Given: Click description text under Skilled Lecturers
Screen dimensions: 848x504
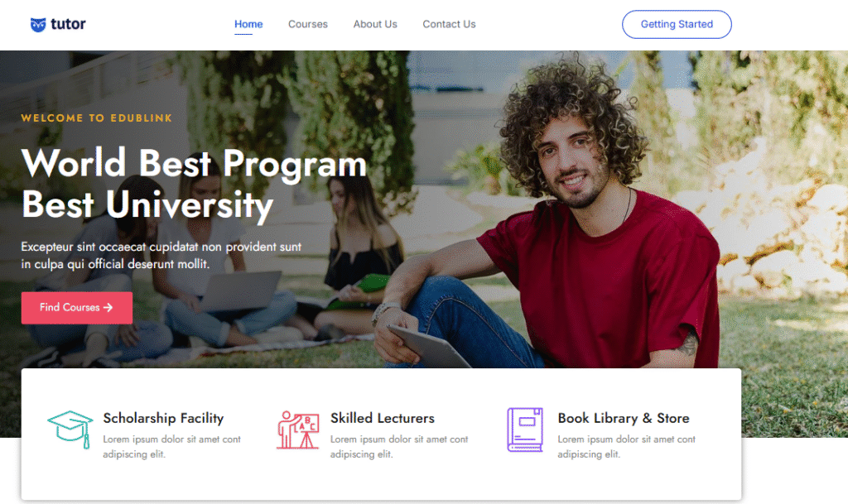Looking at the screenshot, I should coord(399,447).
